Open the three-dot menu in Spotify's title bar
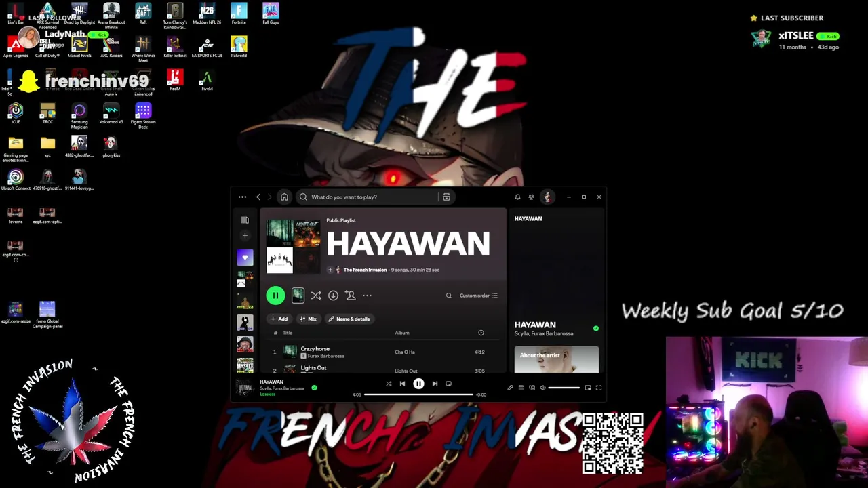Screen dimensions: 868x488 click(x=242, y=197)
